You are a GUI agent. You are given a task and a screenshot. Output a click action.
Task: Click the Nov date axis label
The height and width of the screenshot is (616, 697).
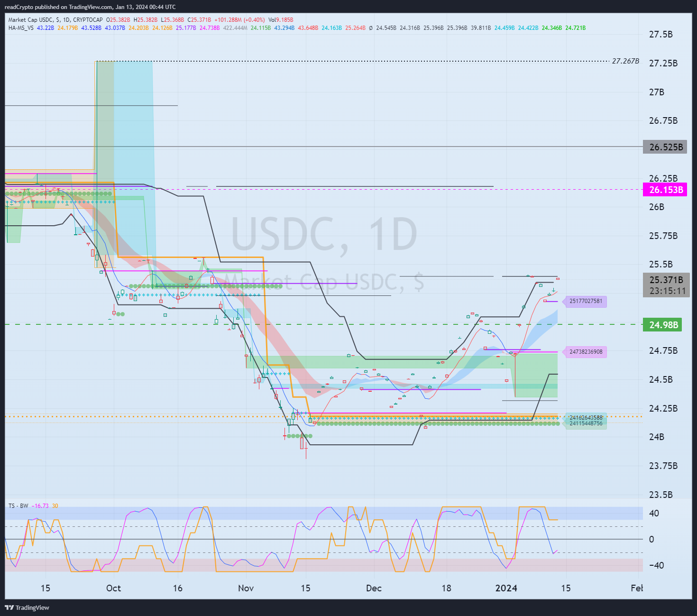tap(246, 588)
